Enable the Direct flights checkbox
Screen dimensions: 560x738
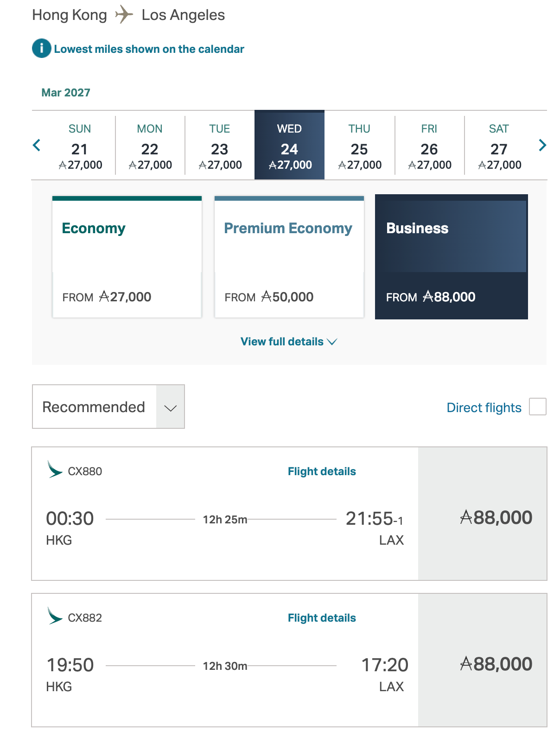(537, 407)
